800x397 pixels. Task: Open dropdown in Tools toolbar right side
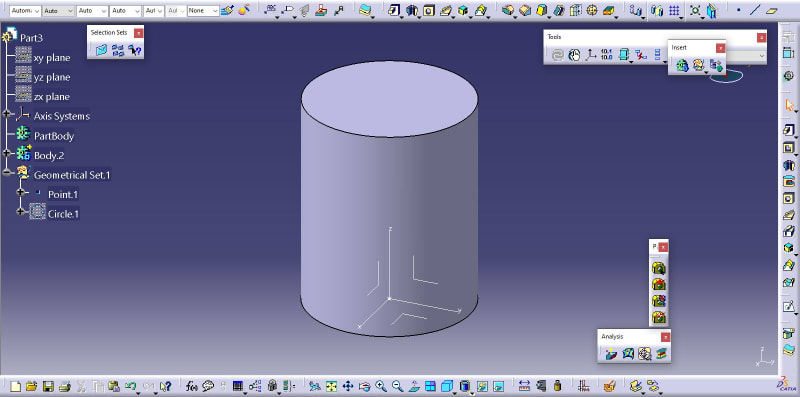tap(762, 56)
